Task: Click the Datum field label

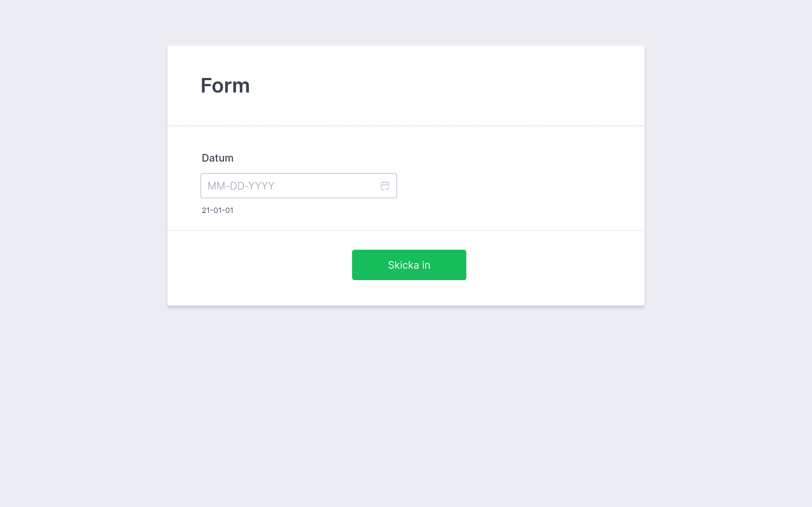Action: coord(217,158)
